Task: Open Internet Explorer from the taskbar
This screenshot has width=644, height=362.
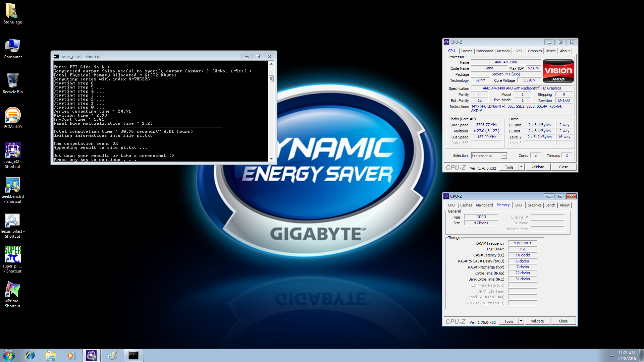Action: click(30, 355)
